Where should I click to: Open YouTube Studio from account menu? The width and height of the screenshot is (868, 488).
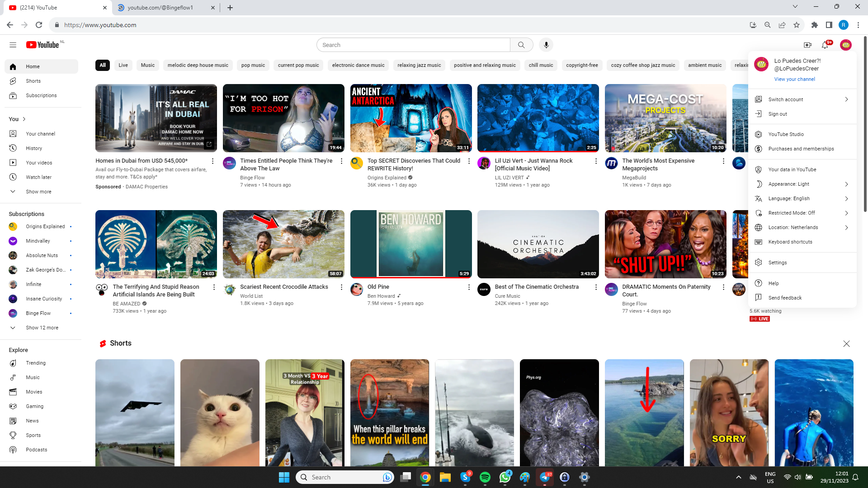pos(786,134)
